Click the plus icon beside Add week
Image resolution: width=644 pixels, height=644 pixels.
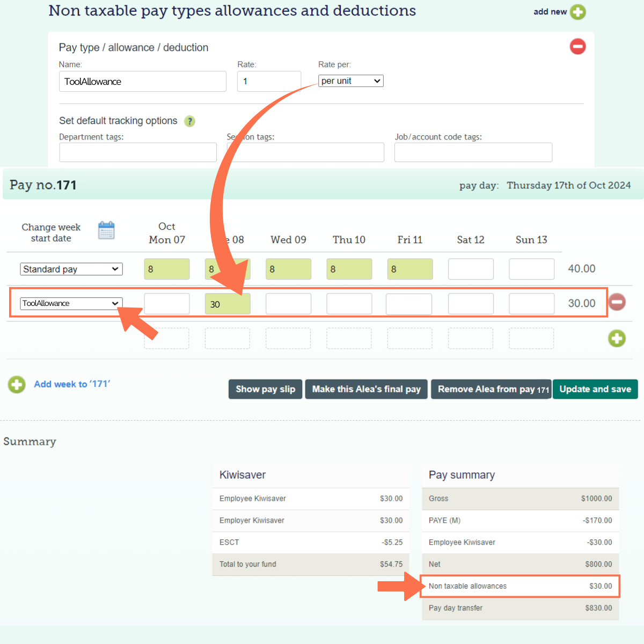click(x=16, y=384)
